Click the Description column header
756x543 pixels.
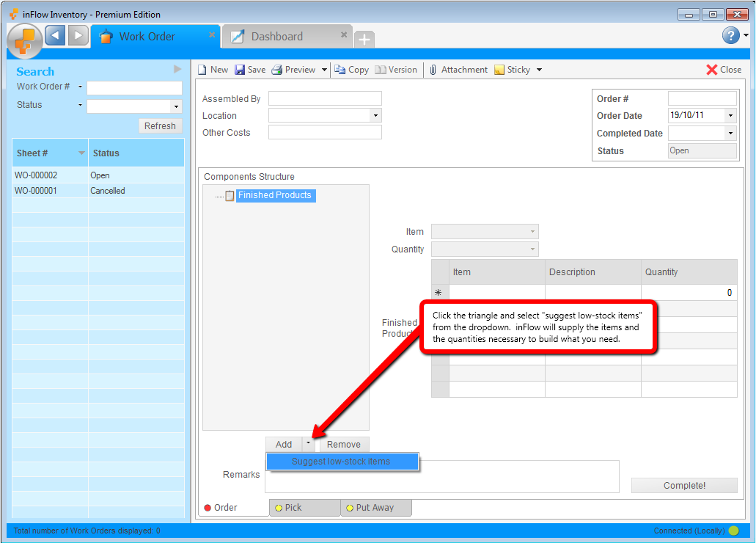point(593,271)
